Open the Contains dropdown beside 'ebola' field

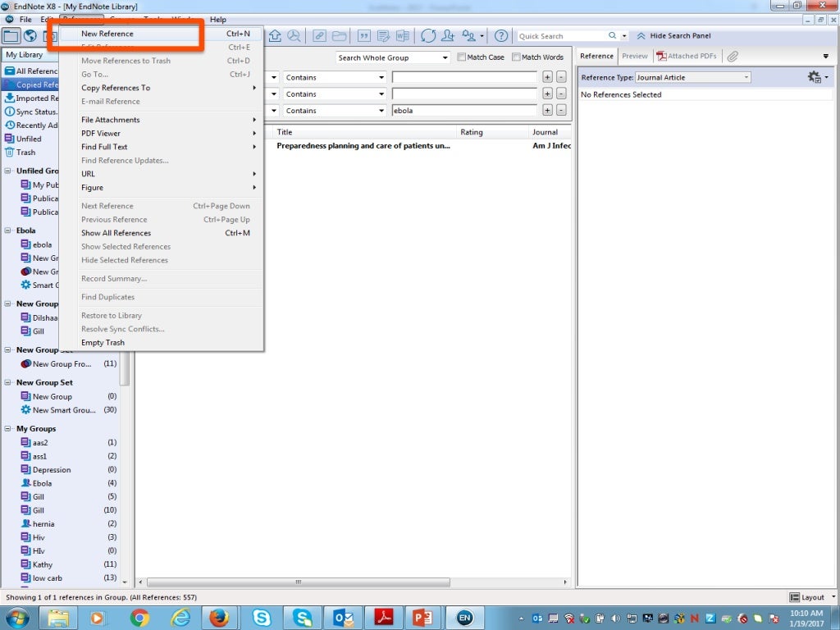pos(335,111)
